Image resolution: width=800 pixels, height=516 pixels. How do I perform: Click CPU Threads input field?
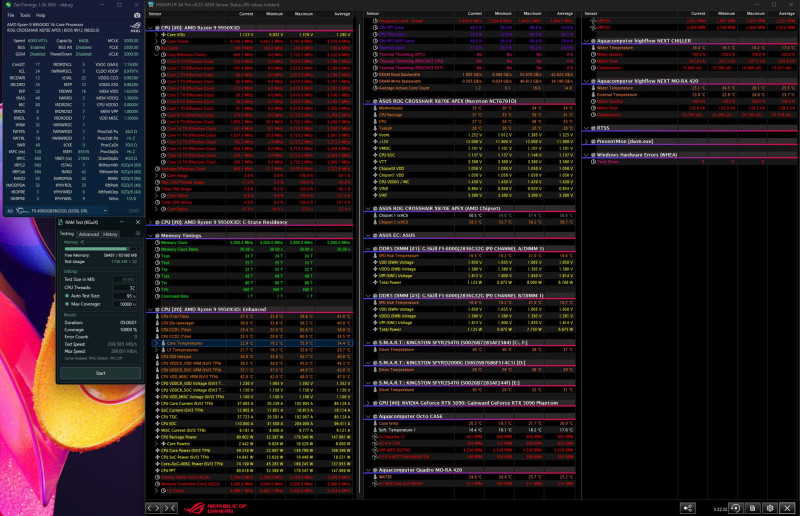pos(123,287)
